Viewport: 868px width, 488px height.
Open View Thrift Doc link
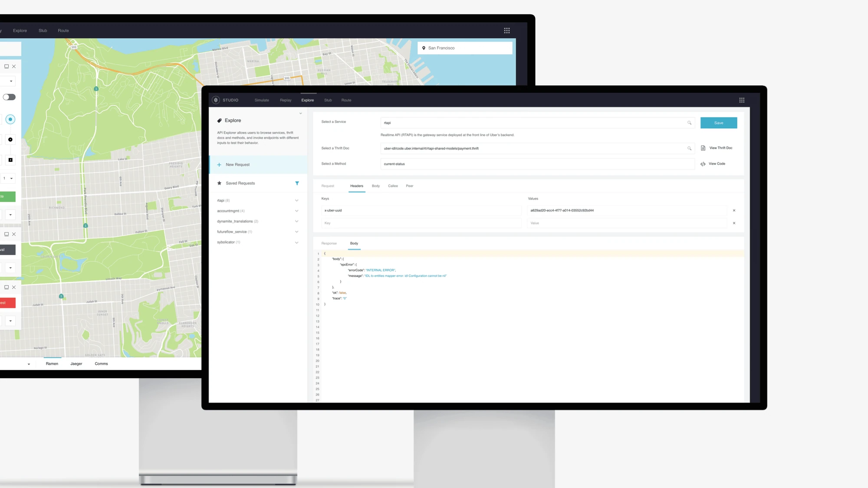coord(721,148)
